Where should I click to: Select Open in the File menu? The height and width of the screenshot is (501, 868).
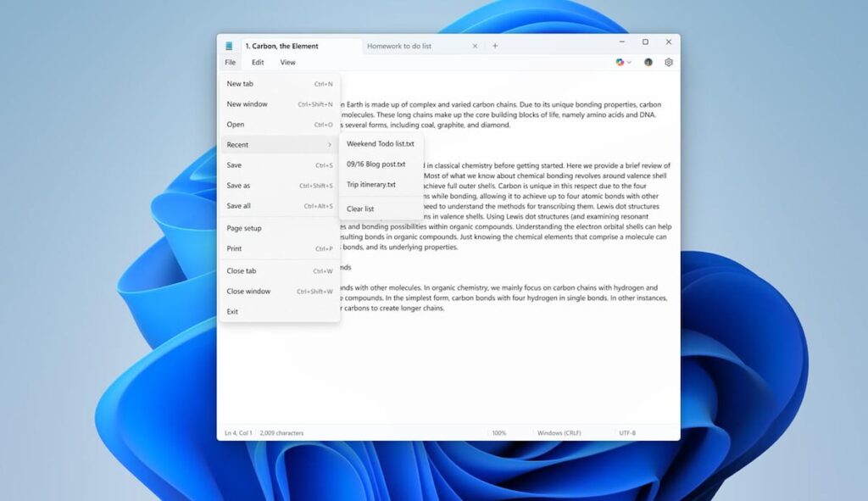coord(280,125)
